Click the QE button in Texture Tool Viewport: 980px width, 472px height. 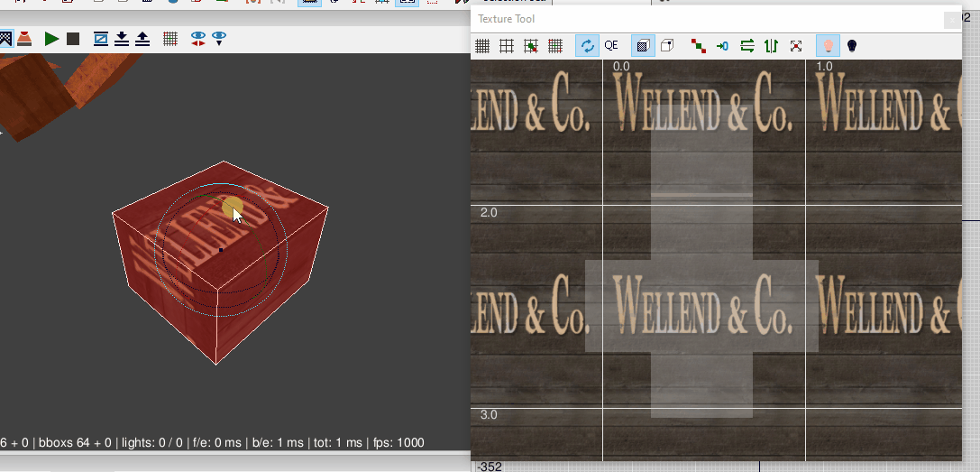coord(611,45)
